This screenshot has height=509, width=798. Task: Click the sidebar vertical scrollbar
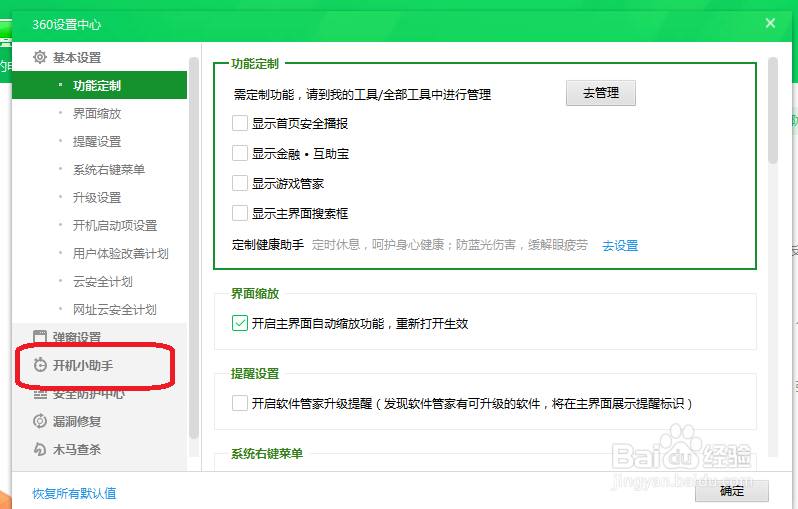[193, 248]
